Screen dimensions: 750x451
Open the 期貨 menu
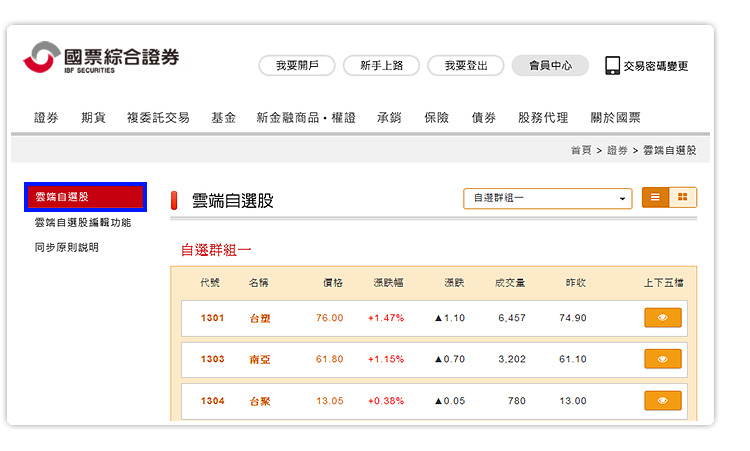click(93, 118)
